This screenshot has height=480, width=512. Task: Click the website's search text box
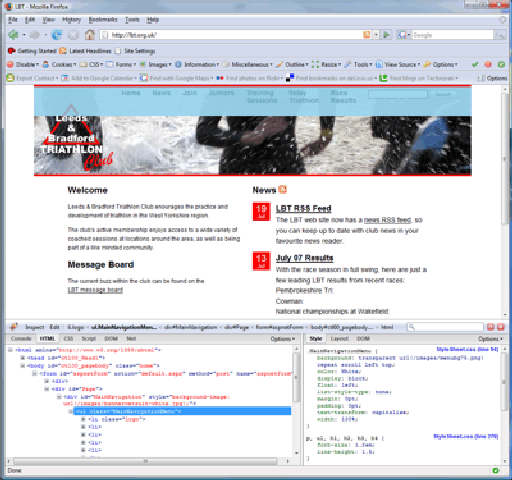(x=398, y=94)
